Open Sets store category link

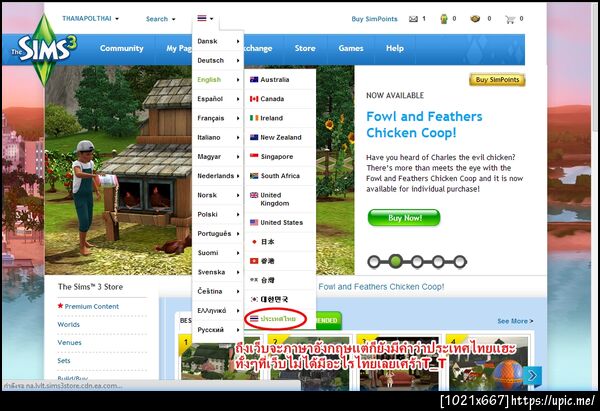pos(64,360)
